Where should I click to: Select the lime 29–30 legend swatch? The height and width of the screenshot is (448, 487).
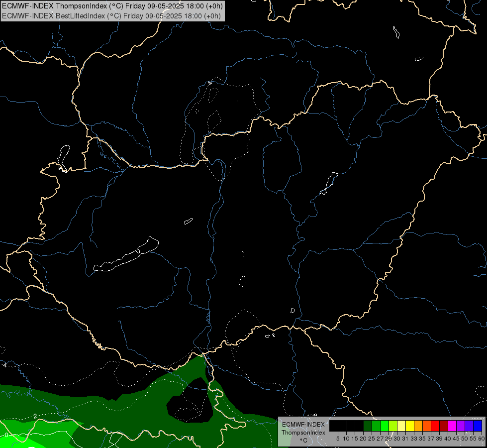point(393,426)
